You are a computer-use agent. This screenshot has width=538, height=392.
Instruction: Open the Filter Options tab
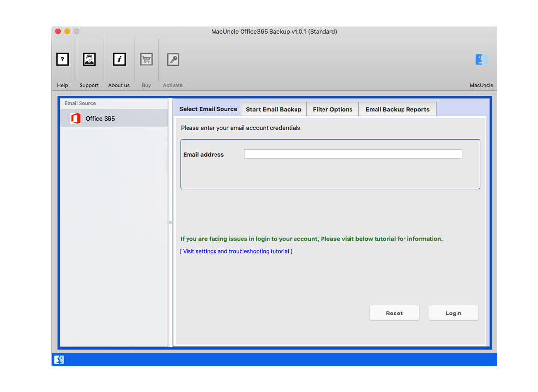tap(332, 109)
